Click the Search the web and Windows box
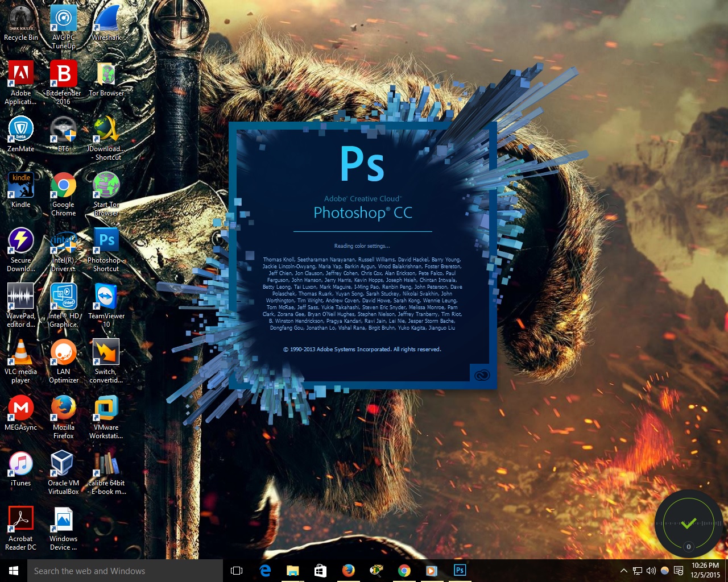 (125, 571)
